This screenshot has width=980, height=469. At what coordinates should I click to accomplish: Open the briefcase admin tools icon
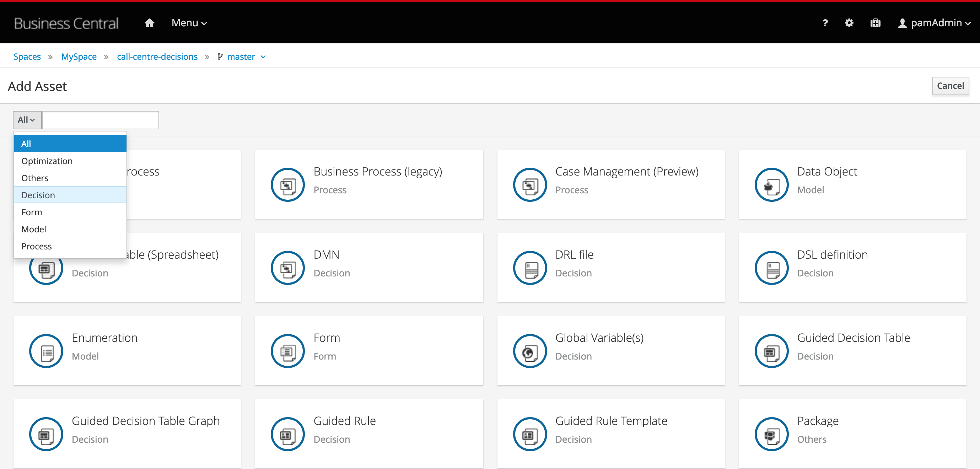tap(875, 23)
